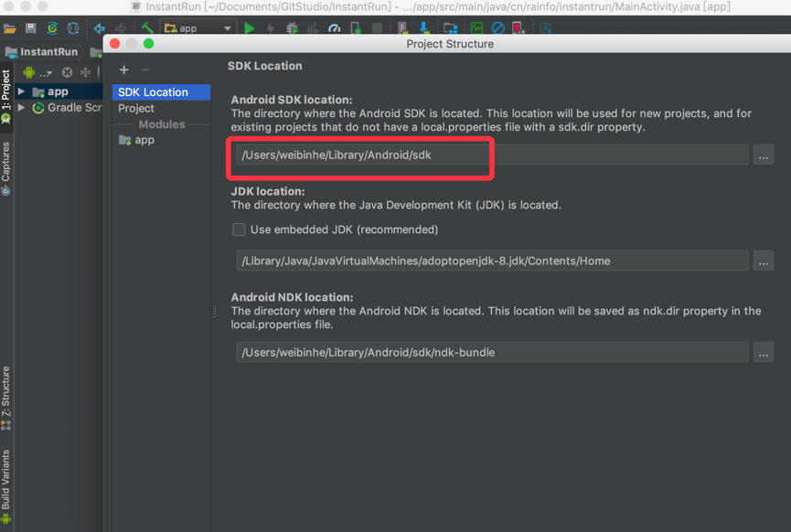Select Gradle Scripts in project tree
The width and height of the screenshot is (791, 532).
coord(67,108)
